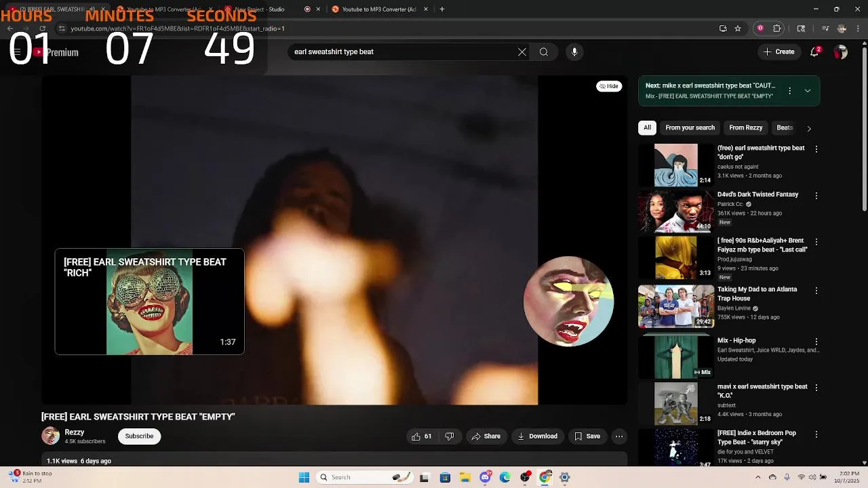
Task: Like the video with thumbs up
Action: pyautogui.click(x=421, y=436)
